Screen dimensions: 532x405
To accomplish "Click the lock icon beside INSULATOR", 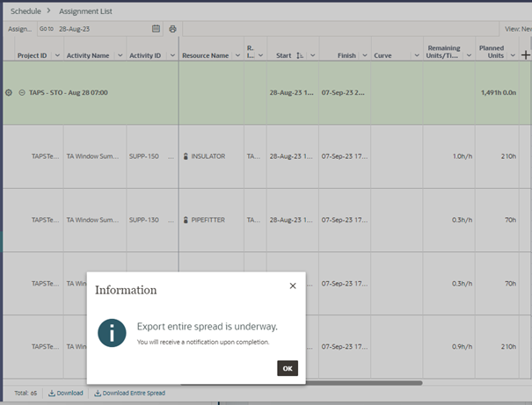I will [186, 156].
